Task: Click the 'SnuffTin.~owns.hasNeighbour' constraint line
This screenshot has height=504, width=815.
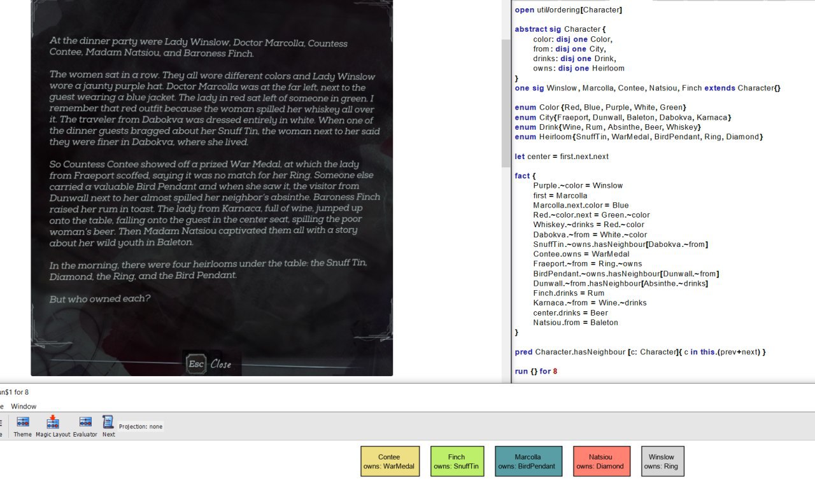Action: coord(621,244)
